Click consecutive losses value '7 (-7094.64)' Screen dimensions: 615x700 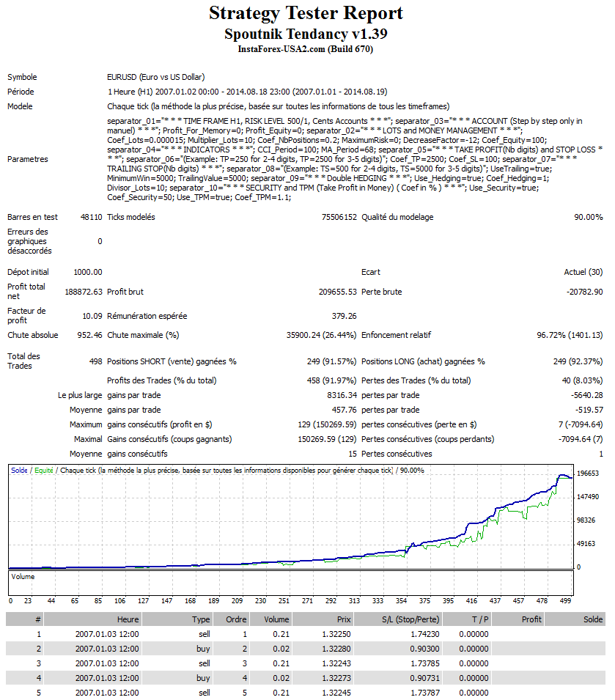tap(581, 425)
